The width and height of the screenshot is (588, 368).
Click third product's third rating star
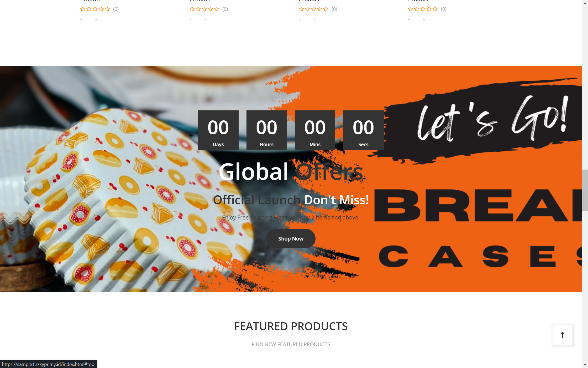(313, 9)
